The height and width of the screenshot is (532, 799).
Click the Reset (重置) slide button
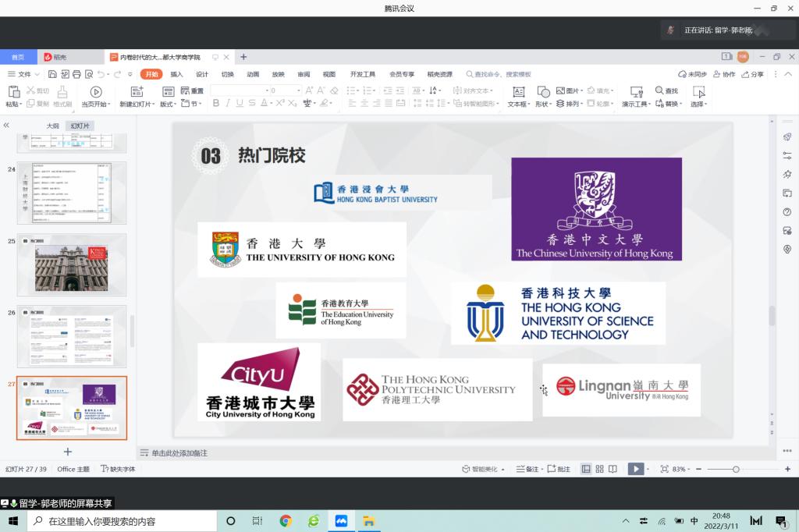pyautogui.click(x=192, y=90)
